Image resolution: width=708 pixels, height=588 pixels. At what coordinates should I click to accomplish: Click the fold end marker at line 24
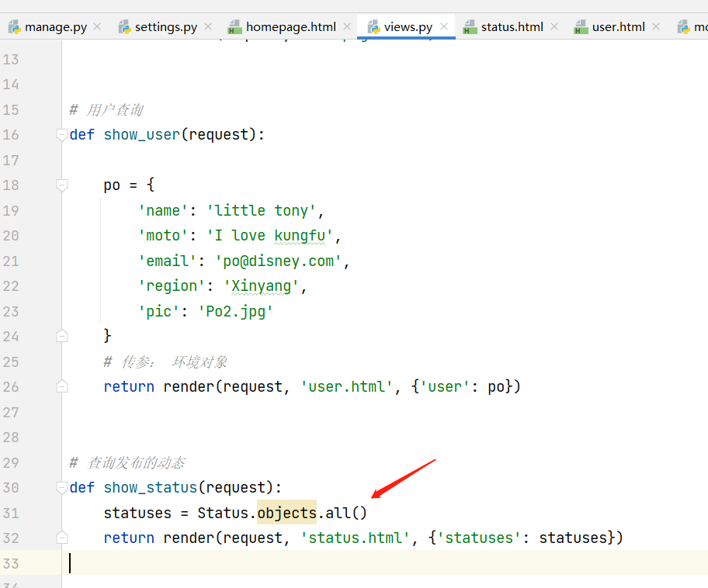(x=62, y=336)
